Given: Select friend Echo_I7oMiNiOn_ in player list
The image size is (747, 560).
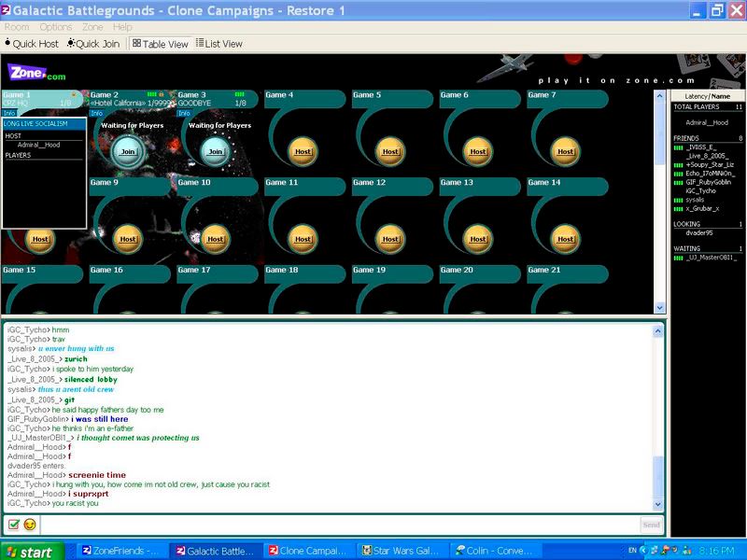Looking at the screenshot, I should 711,174.
